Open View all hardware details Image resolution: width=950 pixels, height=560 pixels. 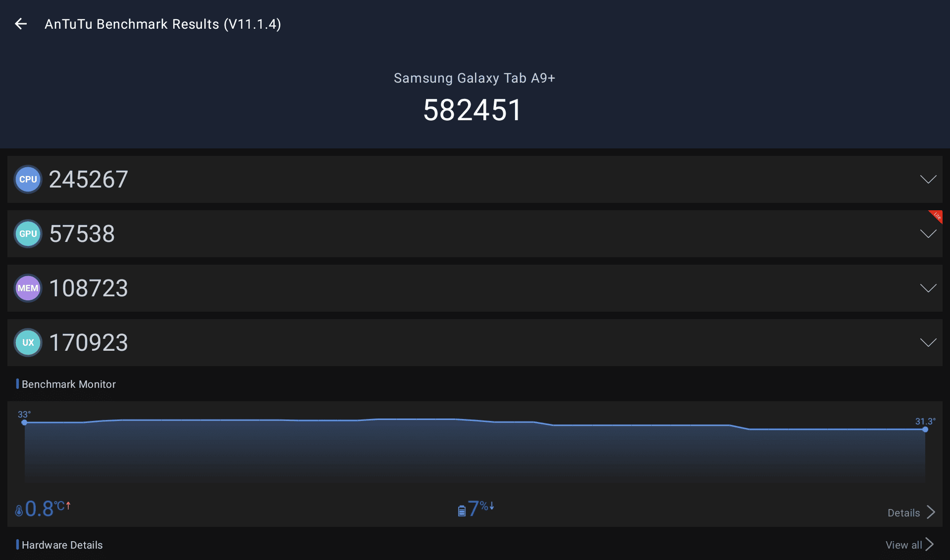[x=909, y=545]
